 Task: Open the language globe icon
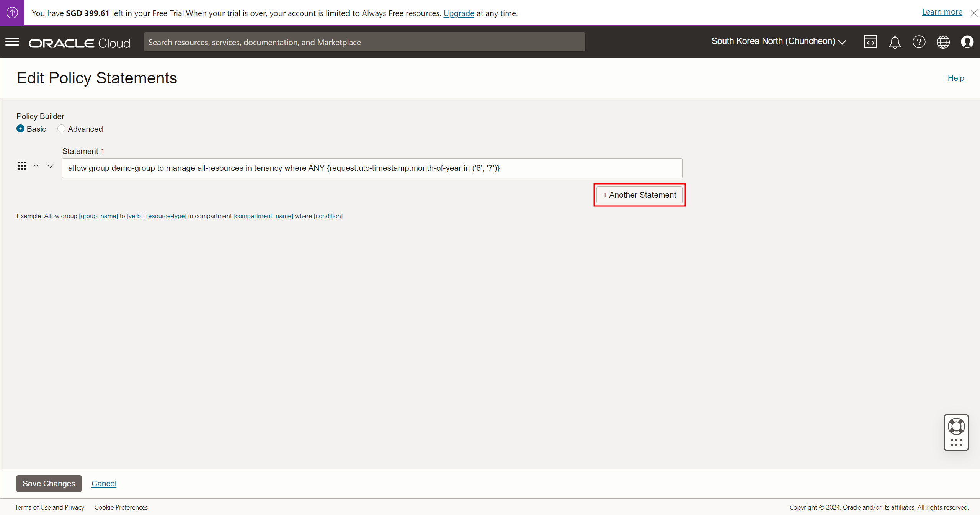[x=943, y=42]
